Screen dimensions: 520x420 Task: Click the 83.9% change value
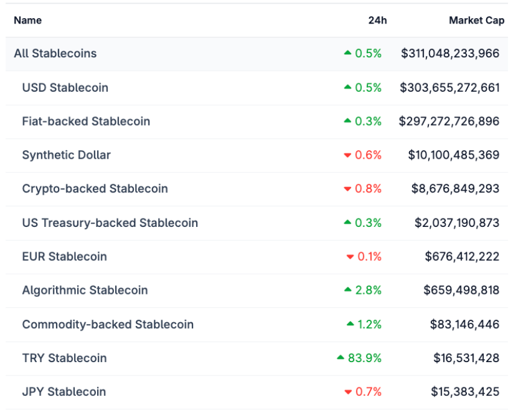tap(365, 358)
